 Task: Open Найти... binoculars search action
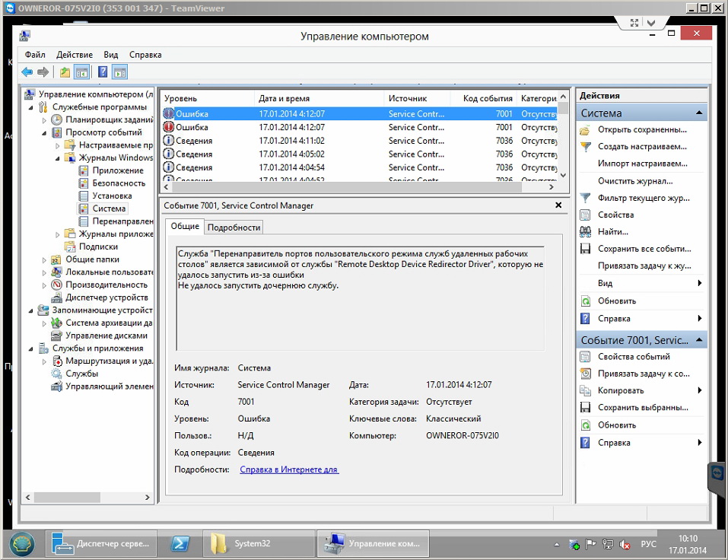612,231
